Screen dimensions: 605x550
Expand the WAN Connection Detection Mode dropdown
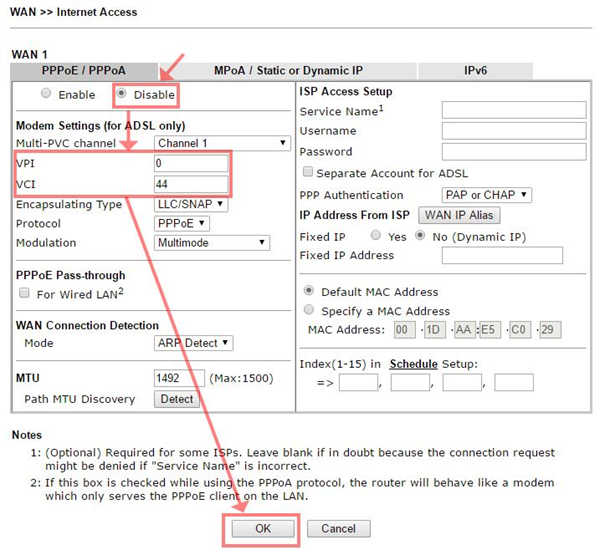click(x=194, y=343)
